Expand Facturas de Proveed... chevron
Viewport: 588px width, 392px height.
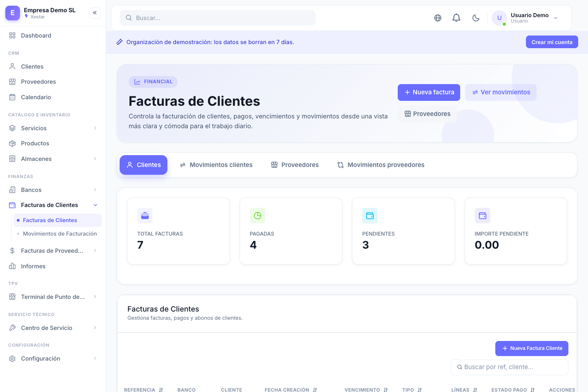pyautogui.click(x=95, y=251)
